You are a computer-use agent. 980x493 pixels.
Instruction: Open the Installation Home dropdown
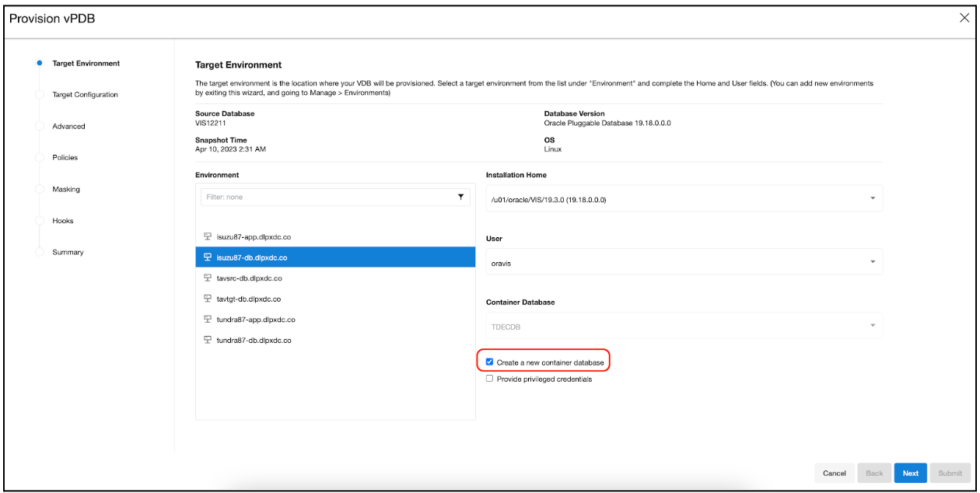click(x=684, y=199)
